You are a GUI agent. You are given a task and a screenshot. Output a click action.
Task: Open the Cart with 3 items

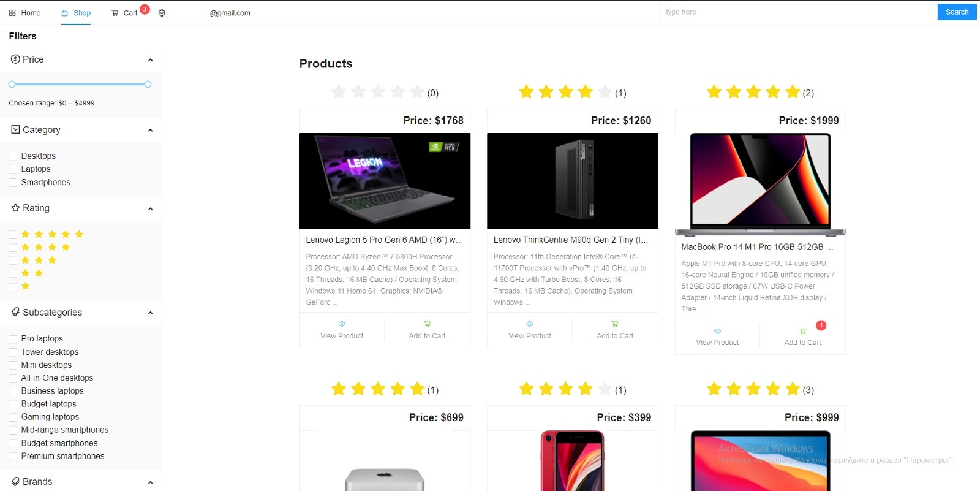pos(128,12)
